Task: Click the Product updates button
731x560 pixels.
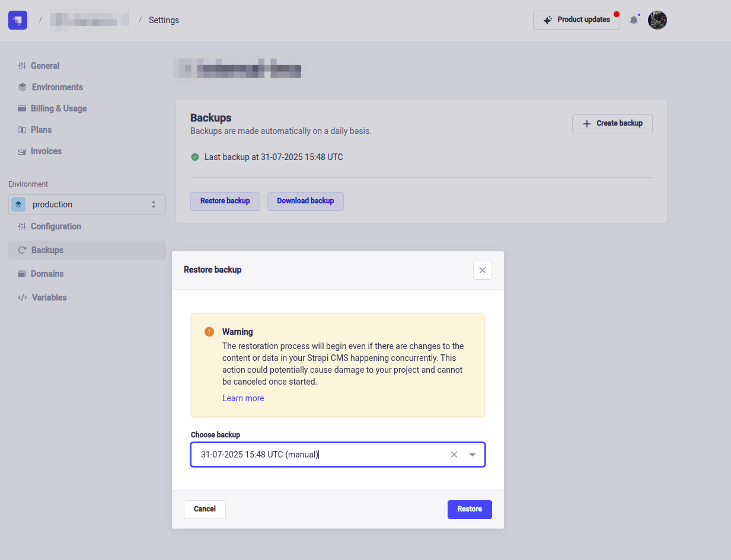Action: [576, 20]
